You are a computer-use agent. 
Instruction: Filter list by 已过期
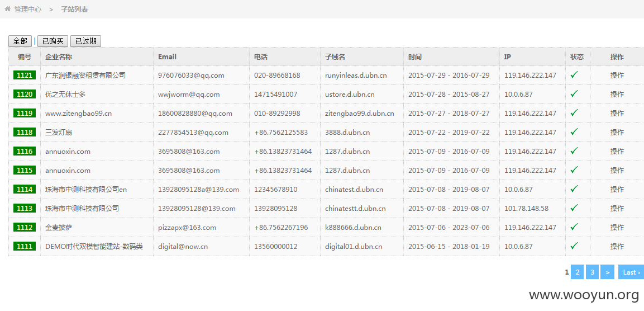86,41
